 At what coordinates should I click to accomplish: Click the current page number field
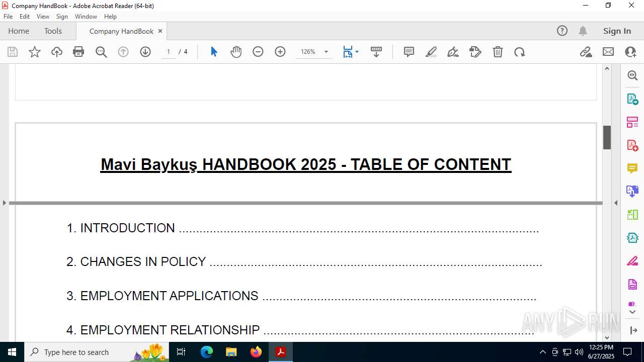169,52
